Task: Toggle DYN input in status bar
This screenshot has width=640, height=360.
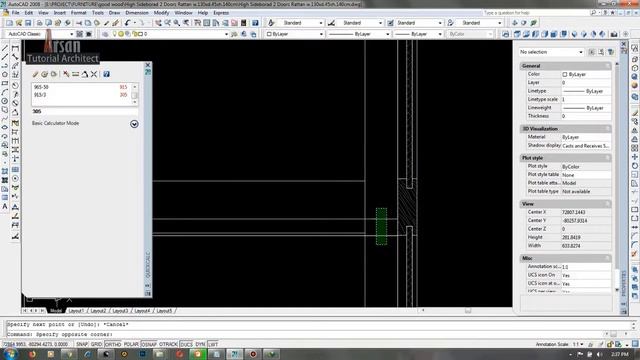Action: coord(200,344)
